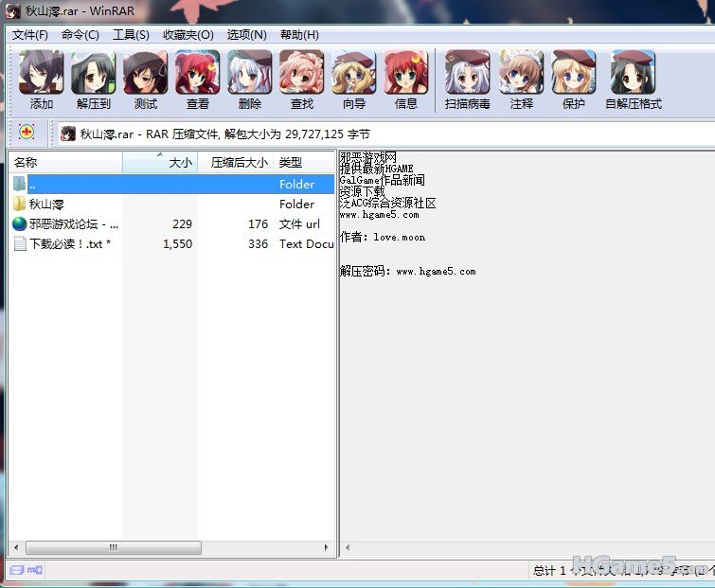Click the archive icon in the address bar
715x588 pixels.
[x=68, y=134]
